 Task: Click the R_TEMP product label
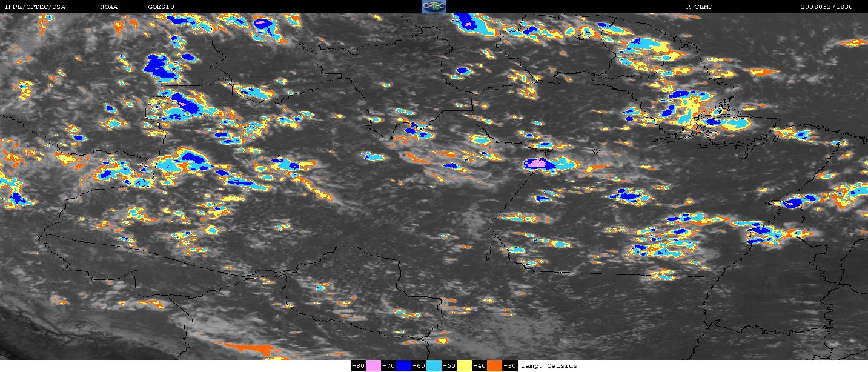pyautogui.click(x=699, y=7)
